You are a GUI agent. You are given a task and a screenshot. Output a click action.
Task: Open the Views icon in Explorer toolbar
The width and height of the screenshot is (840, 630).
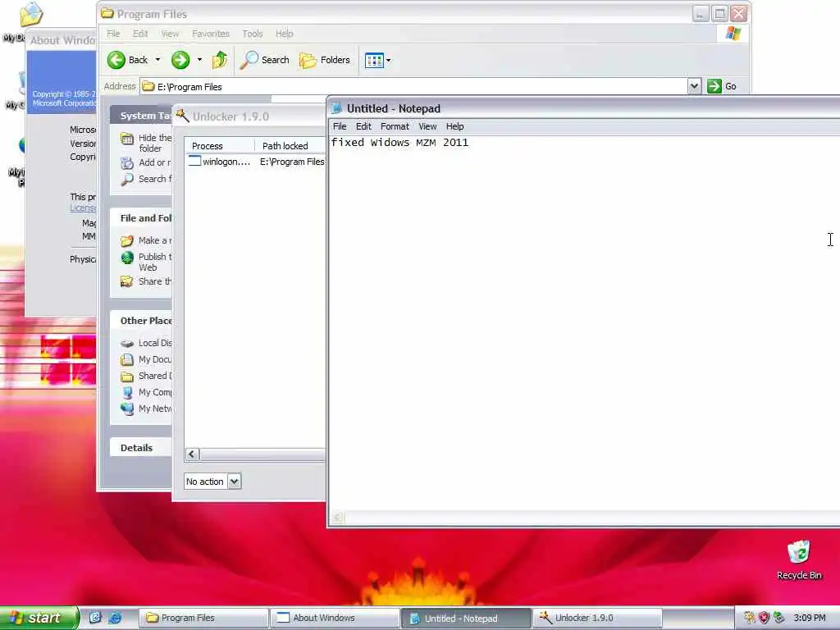coord(374,61)
